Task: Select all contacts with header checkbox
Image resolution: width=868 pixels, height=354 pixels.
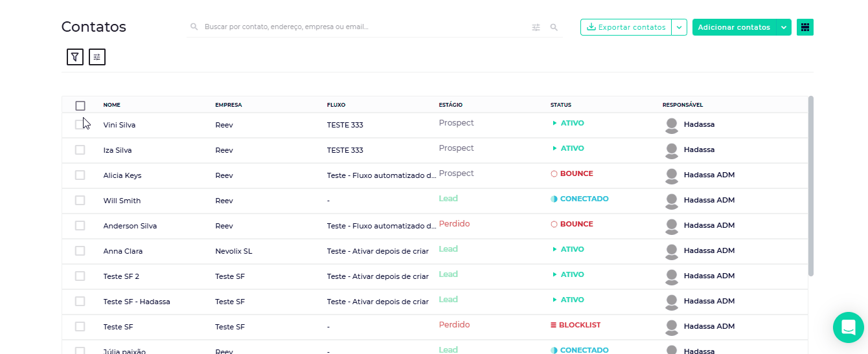Action: tap(80, 105)
